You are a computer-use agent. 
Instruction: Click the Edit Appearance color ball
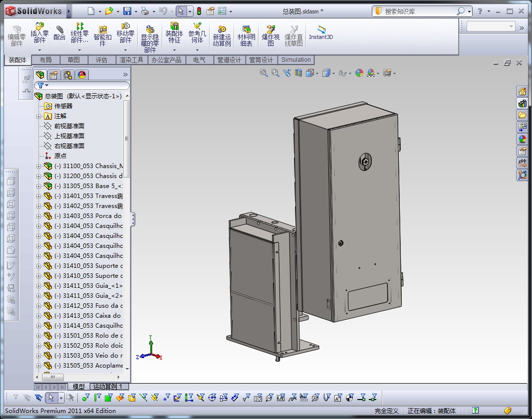pyautogui.click(x=359, y=73)
